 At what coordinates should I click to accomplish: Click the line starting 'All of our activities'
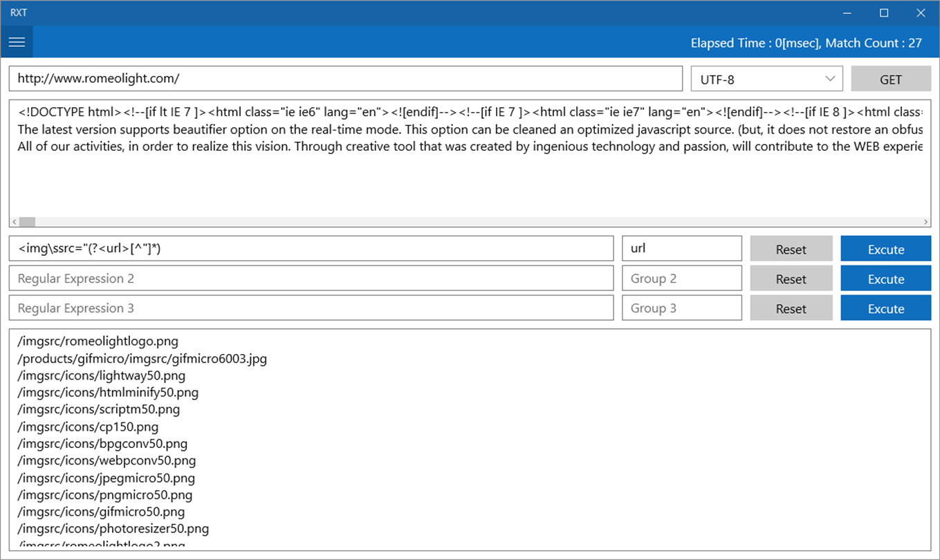point(470,147)
